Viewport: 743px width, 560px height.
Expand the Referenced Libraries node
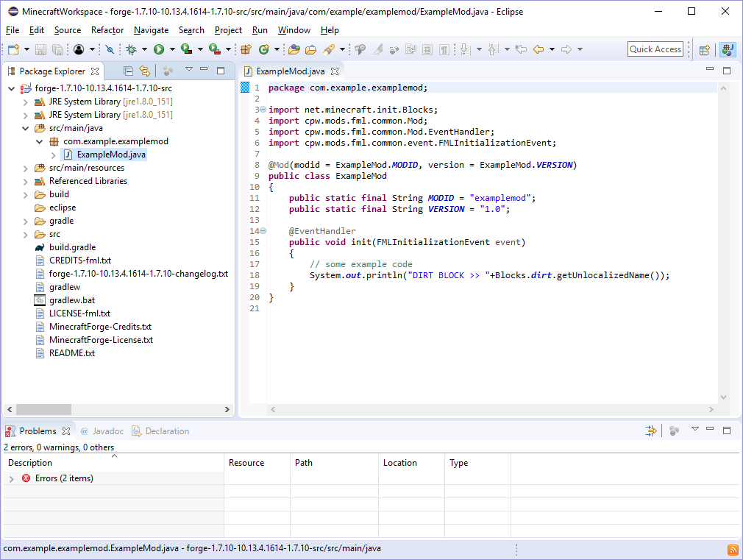[x=26, y=181]
